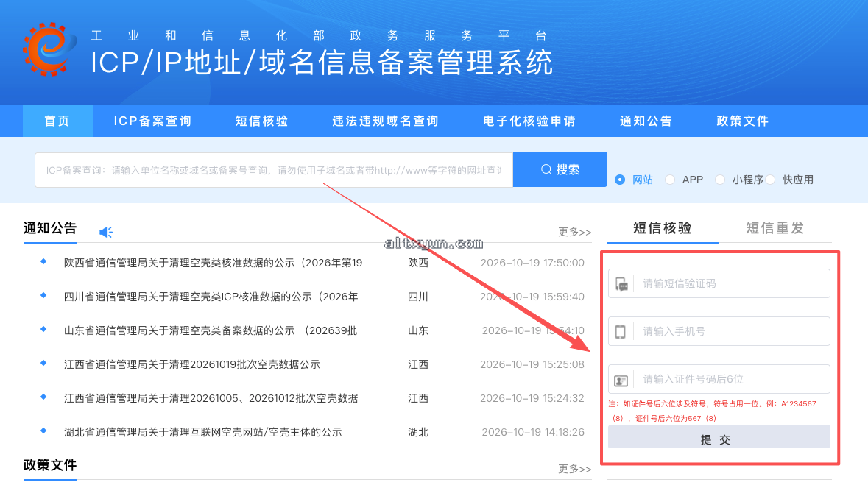Click the SMS code message icon
This screenshot has width=868, height=485.
621,284
